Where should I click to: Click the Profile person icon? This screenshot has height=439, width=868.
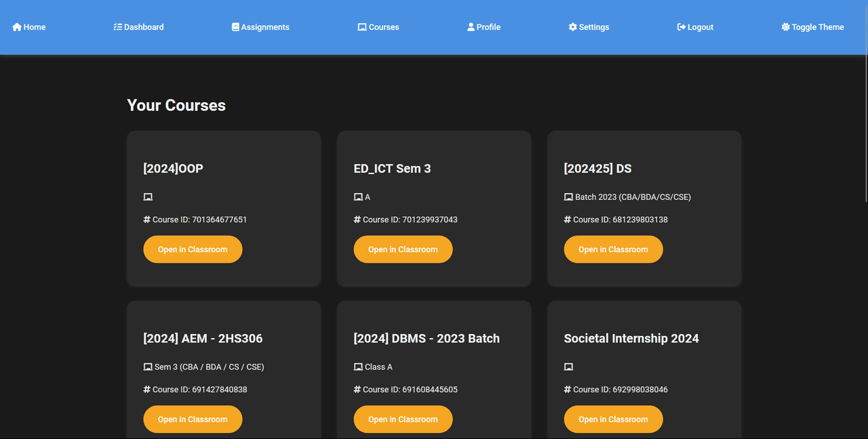point(471,27)
